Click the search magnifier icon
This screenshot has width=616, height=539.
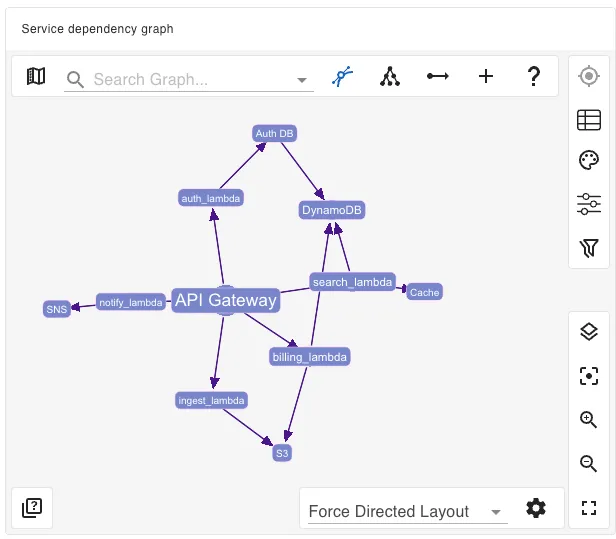point(75,80)
